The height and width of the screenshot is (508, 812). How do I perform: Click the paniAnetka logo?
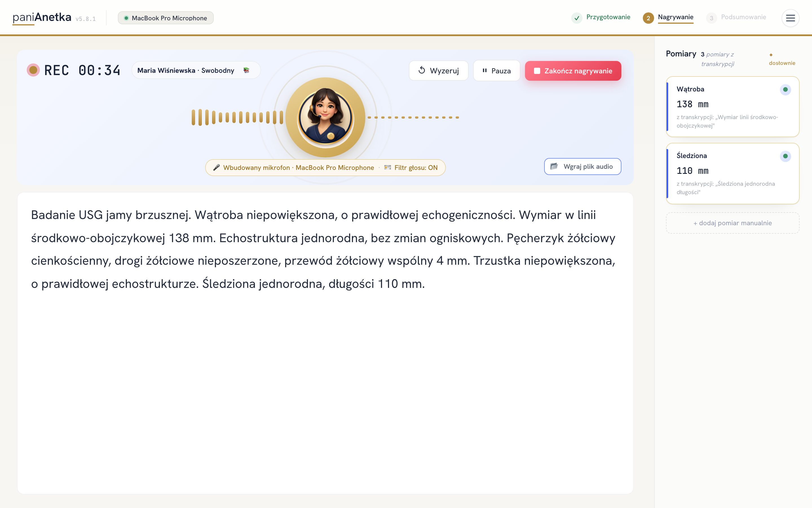point(42,17)
